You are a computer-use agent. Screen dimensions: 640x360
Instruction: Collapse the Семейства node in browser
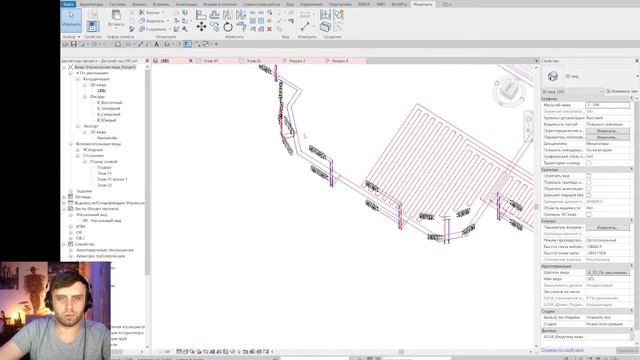pos(64,244)
